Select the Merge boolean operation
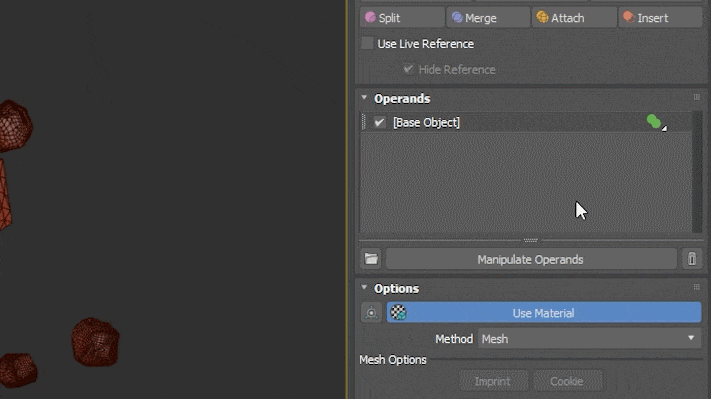Image resolution: width=711 pixels, height=399 pixels. pyautogui.click(x=488, y=18)
